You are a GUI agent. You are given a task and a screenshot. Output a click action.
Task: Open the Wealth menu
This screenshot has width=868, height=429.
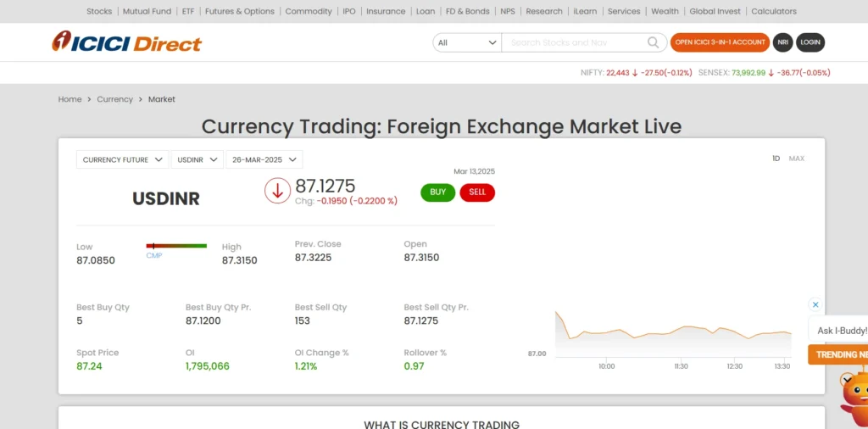pyautogui.click(x=665, y=11)
